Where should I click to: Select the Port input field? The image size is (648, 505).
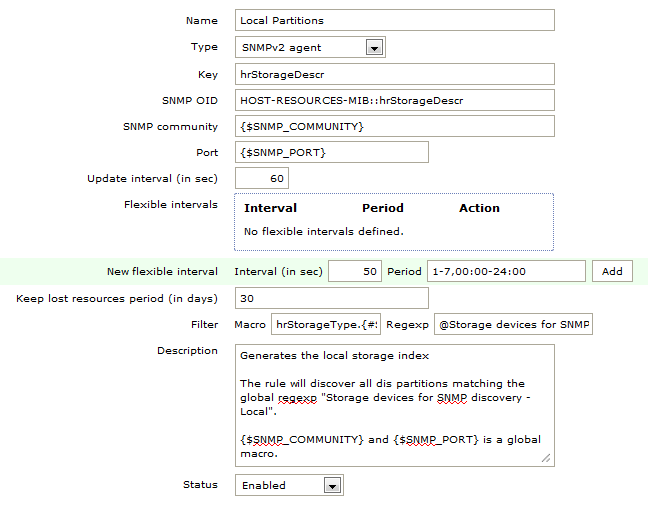click(x=331, y=152)
